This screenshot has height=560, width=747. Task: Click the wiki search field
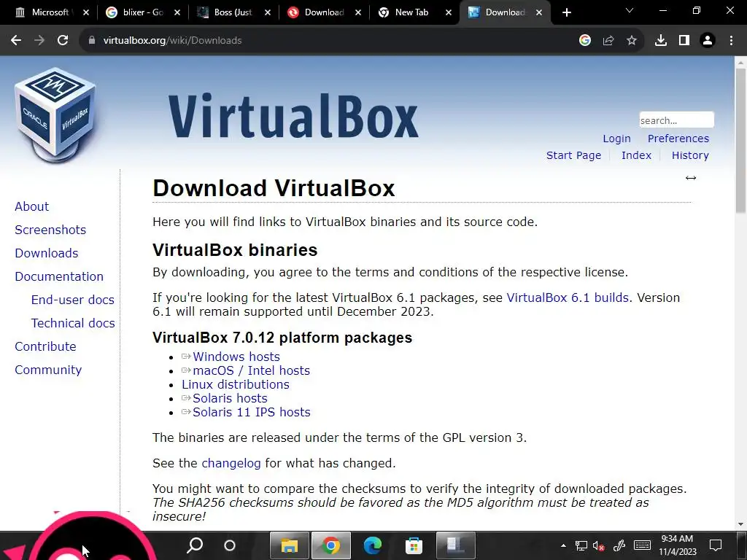click(x=676, y=120)
